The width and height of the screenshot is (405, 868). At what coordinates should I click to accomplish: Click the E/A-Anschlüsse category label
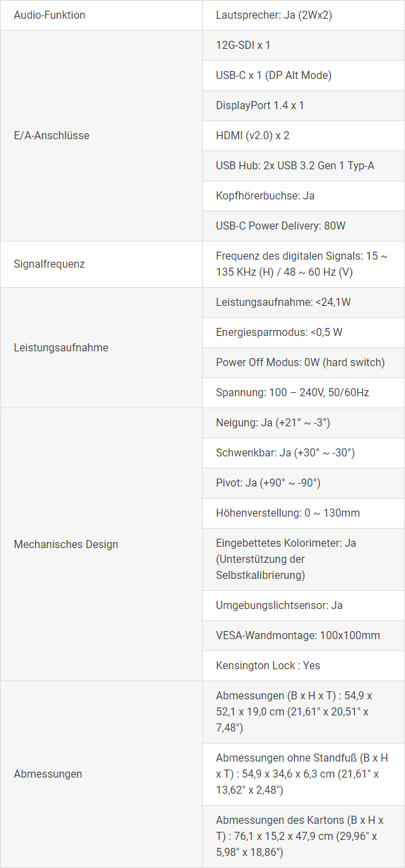pyautogui.click(x=52, y=136)
